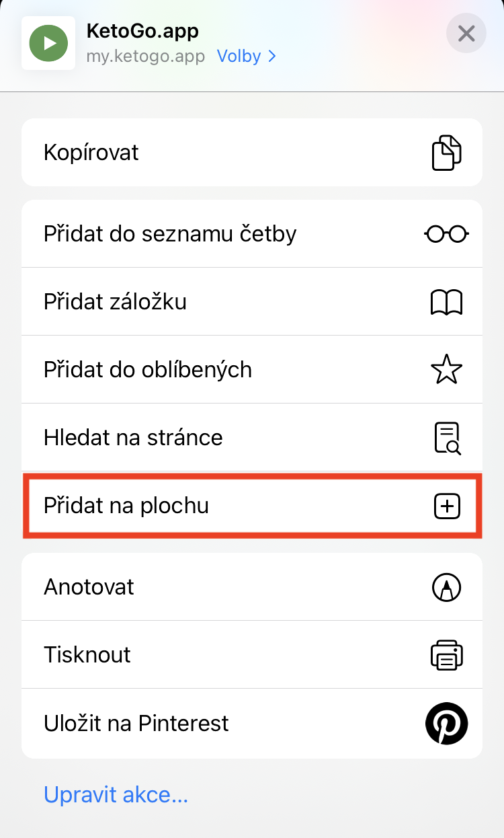The image size is (504, 838).
Task: Choose Přidat do seznamu četby
Action: tap(170, 234)
